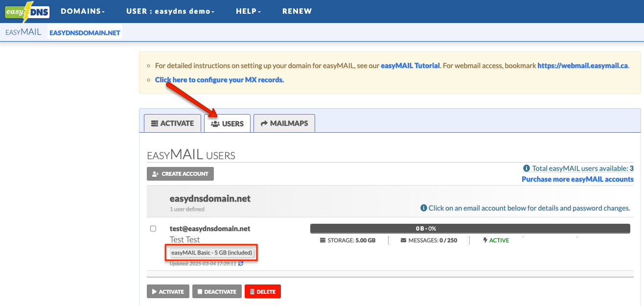The image size is (644, 306).
Task: Refresh the account's updated timestamp
Action: pyautogui.click(x=241, y=263)
